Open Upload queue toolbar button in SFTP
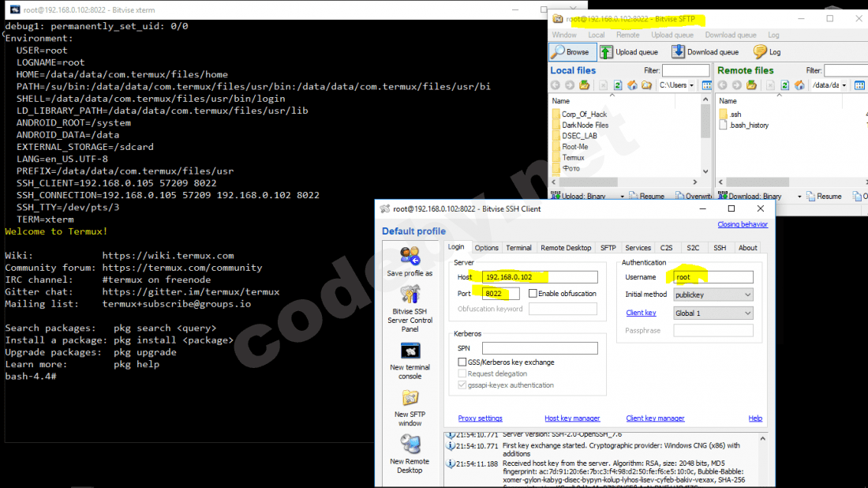The width and height of the screenshot is (868, 488). tap(630, 52)
